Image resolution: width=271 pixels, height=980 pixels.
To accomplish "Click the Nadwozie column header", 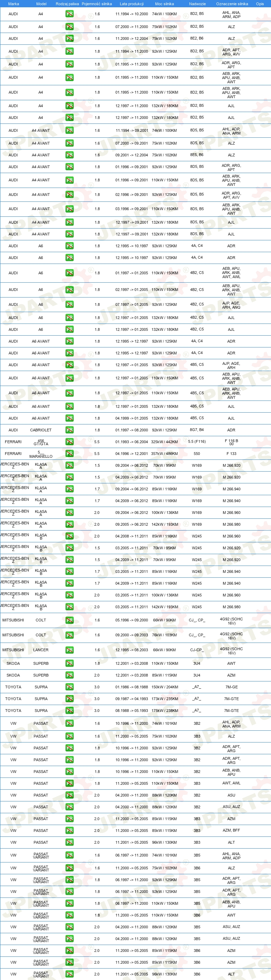I will click(x=197, y=4).
